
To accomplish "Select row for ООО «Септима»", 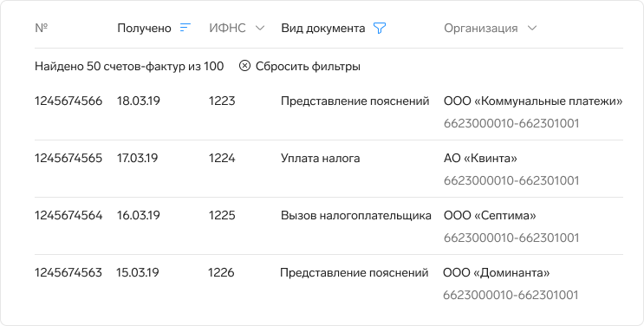I will click(x=329, y=225).
